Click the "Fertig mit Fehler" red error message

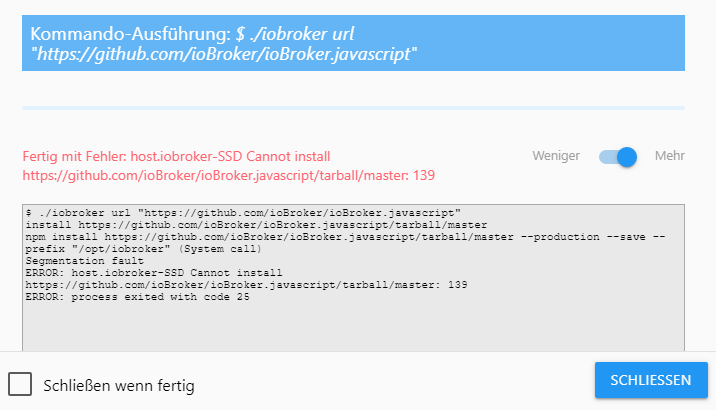[228, 166]
